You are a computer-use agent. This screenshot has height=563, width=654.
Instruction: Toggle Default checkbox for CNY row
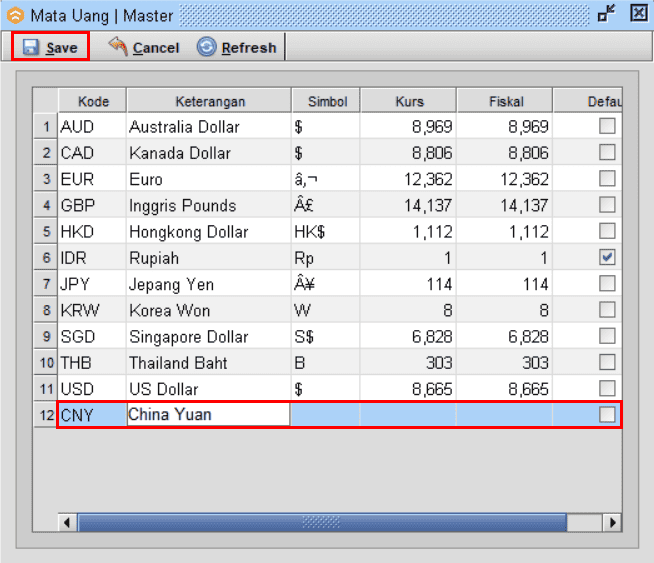(607, 415)
